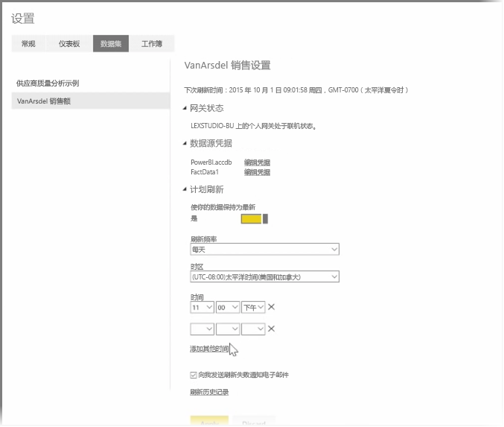Click the 设置 page title
This screenshot has height=427, width=504.
pyautogui.click(x=23, y=19)
